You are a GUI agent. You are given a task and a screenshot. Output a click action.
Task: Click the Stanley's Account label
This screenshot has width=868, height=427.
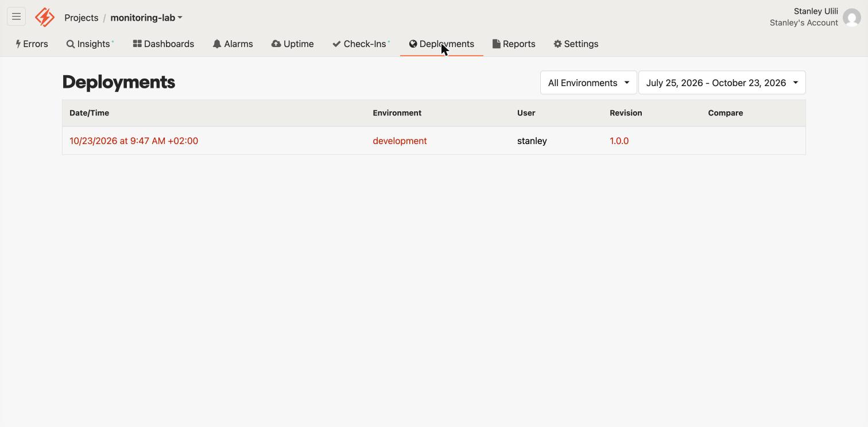[804, 23]
